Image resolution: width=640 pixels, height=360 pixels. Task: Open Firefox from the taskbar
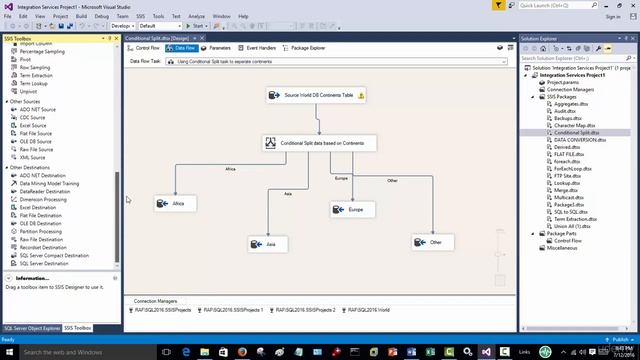[242, 352]
